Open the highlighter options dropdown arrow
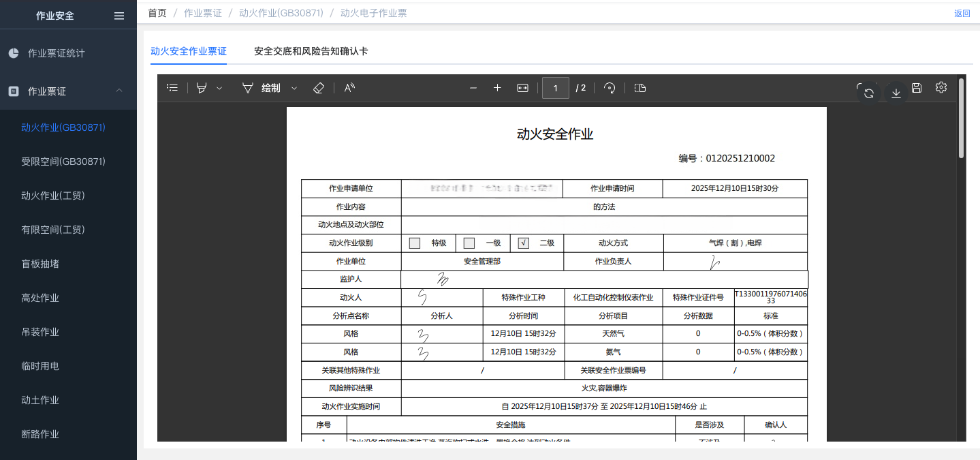The image size is (980, 460). click(219, 88)
